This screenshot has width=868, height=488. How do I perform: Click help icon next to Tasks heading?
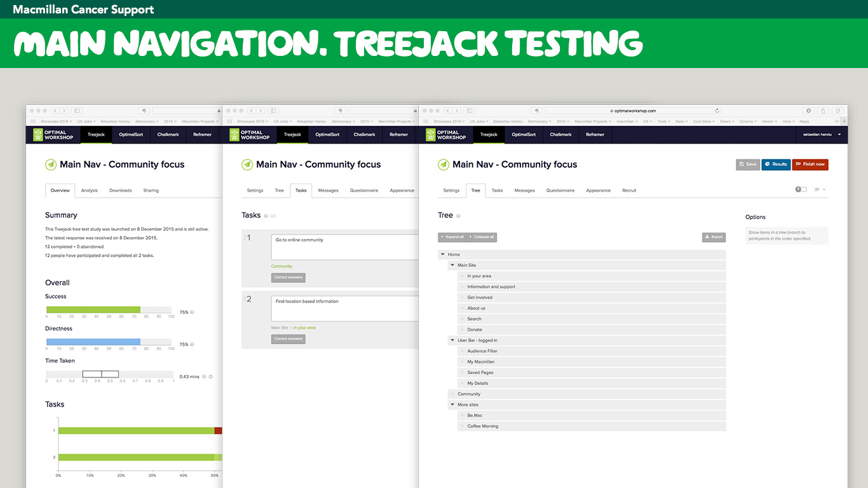[266, 216]
